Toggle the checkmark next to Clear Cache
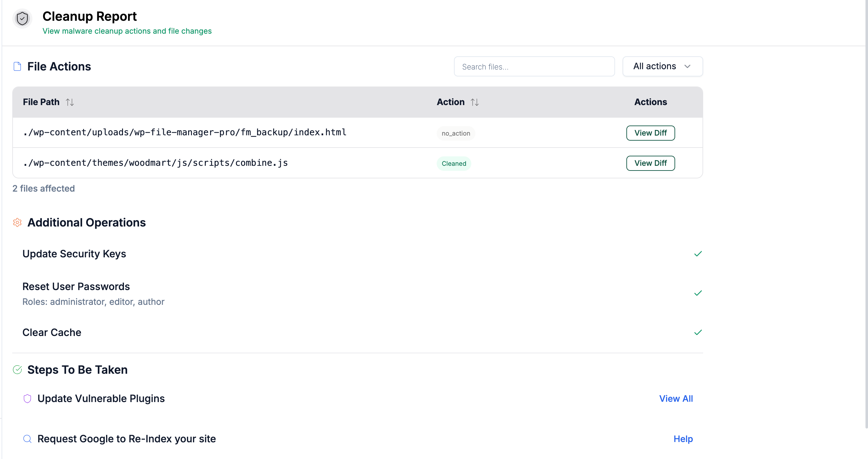Screen dimensions: 868x459 pos(698,332)
